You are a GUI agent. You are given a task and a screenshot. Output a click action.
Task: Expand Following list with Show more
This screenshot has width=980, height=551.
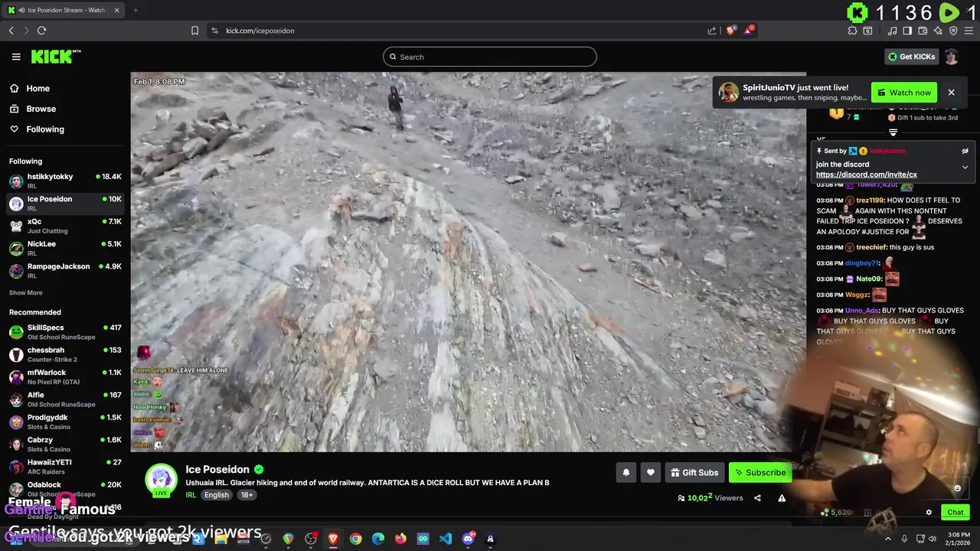pos(25,292)
